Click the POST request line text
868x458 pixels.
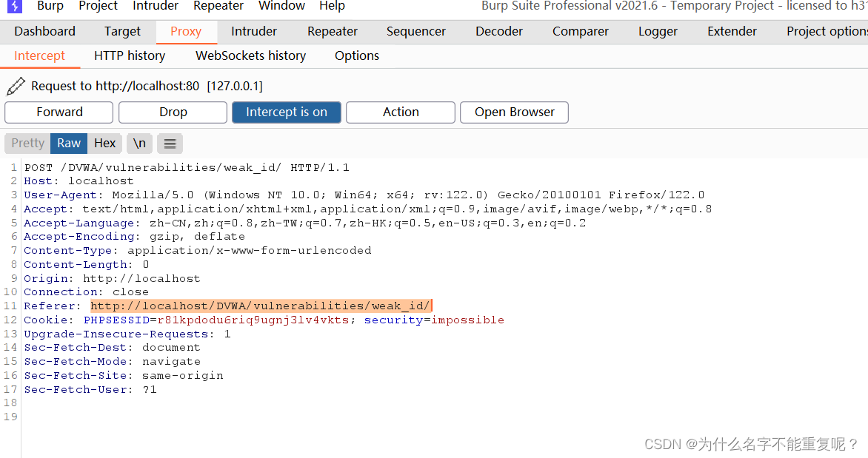coord(187,168)
